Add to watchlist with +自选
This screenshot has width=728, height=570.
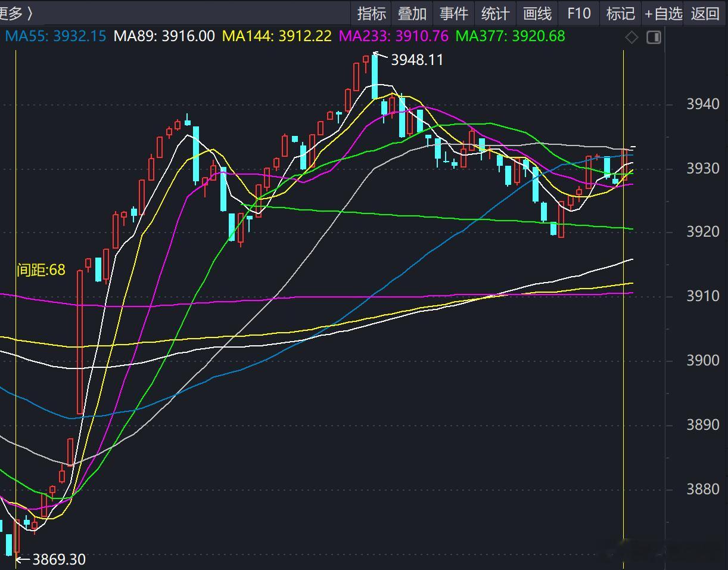tap(663, 13)
